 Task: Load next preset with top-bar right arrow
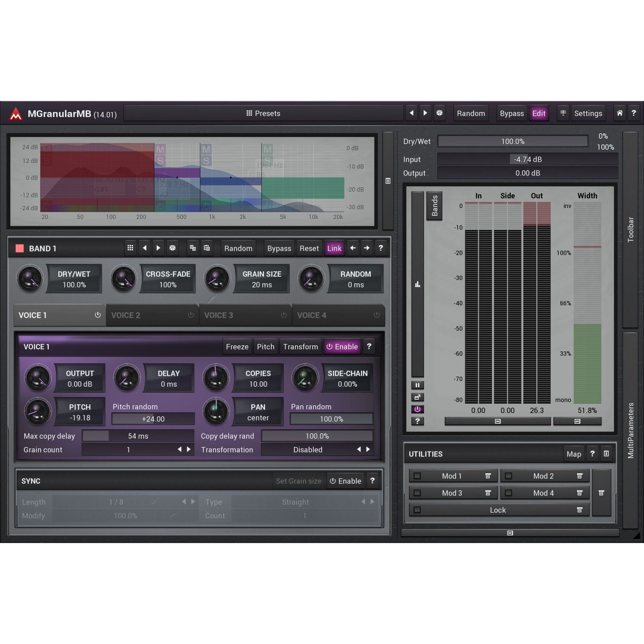(x=425, y=113)
